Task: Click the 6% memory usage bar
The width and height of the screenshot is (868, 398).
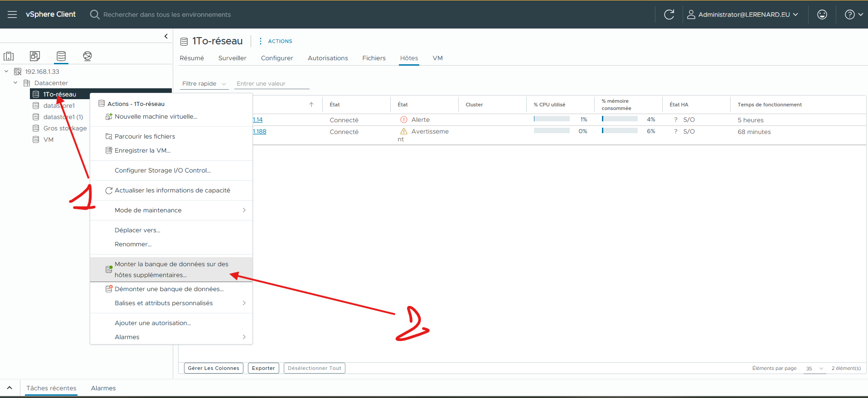Action: pos(620,131)
